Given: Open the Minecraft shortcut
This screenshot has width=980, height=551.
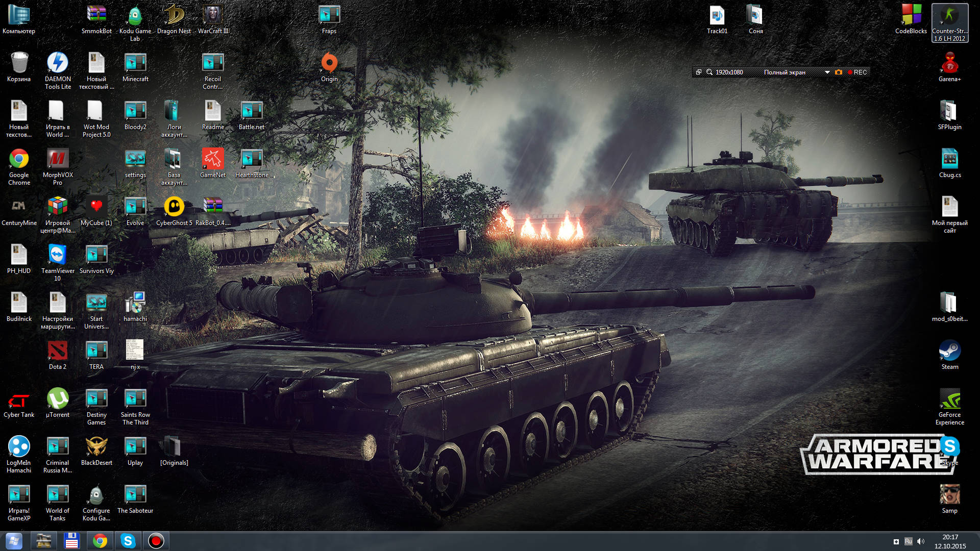Looking at the screenshot, I should click(135, 67).
